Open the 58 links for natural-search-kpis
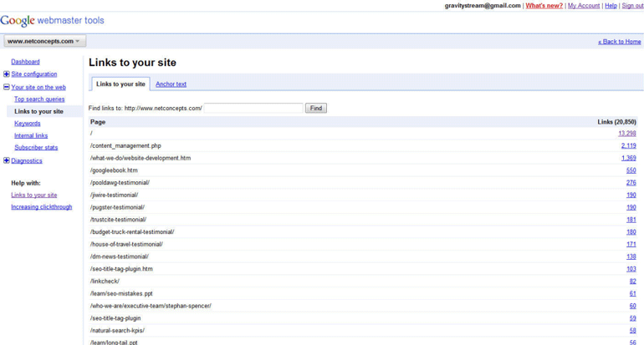Image resolution: width=644 pixels, height=345 pixels. coord(633,331)
